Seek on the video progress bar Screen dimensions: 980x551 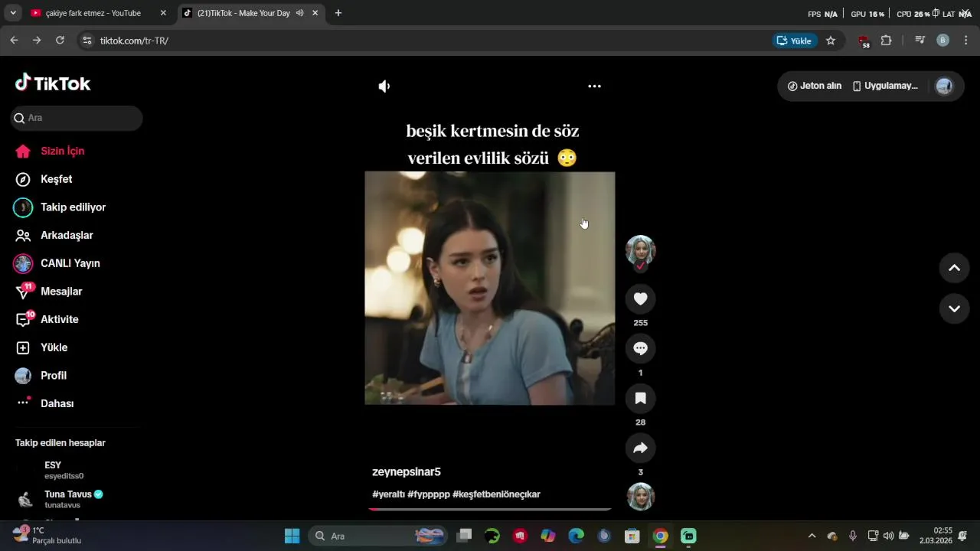point(490,509)
